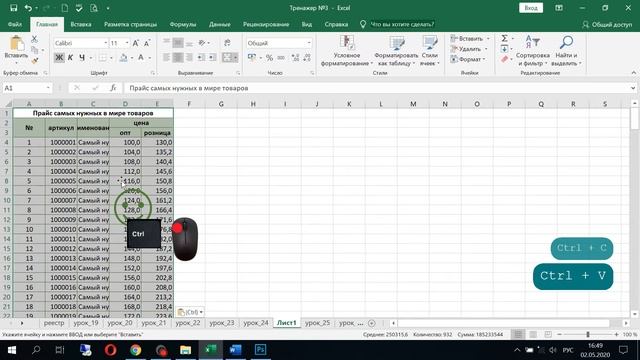Viewport: 640px width, 360px height.
Task: Increase cell indent
Action: 212,58
